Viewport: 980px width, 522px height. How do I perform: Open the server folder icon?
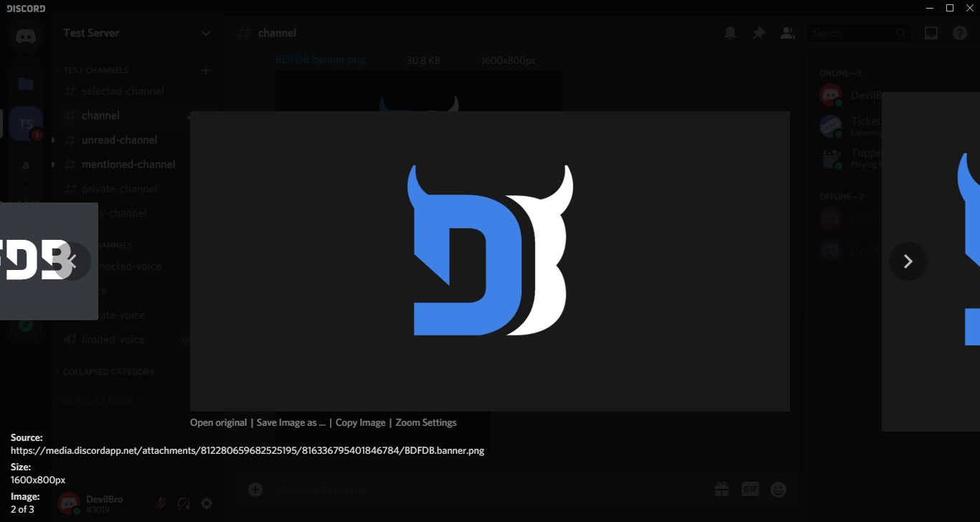coord(26,84)
